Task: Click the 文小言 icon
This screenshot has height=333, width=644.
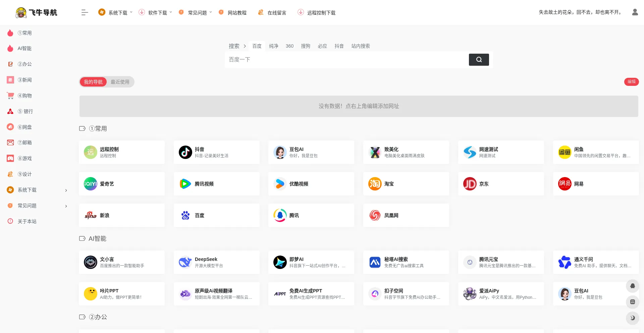Action: pos(90,262)
